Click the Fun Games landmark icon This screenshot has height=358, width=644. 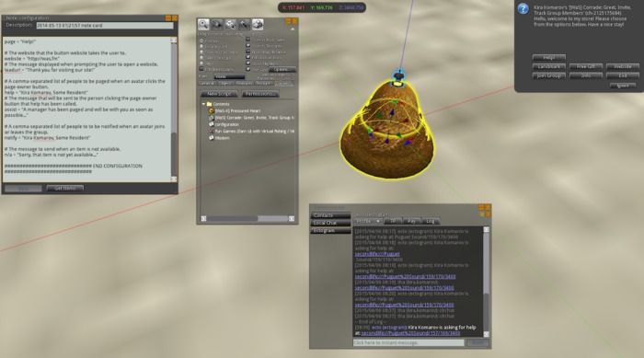[x=211, y=131]
